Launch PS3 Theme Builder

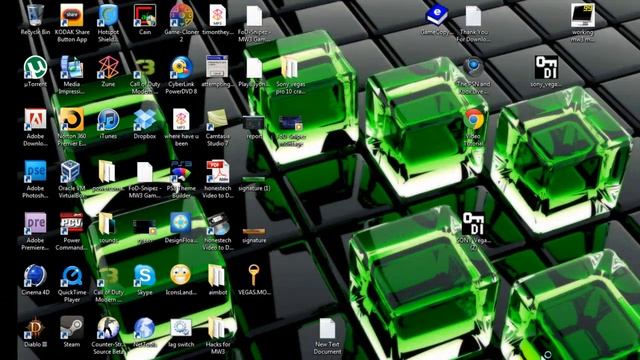pos(181,171)
